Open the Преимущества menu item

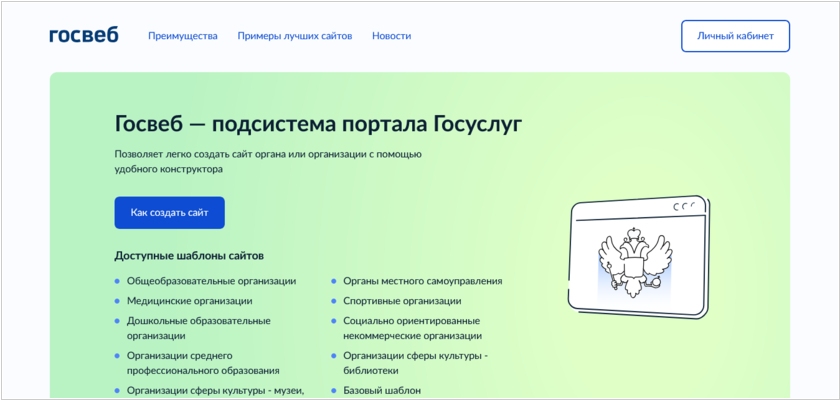coord(182,36)
